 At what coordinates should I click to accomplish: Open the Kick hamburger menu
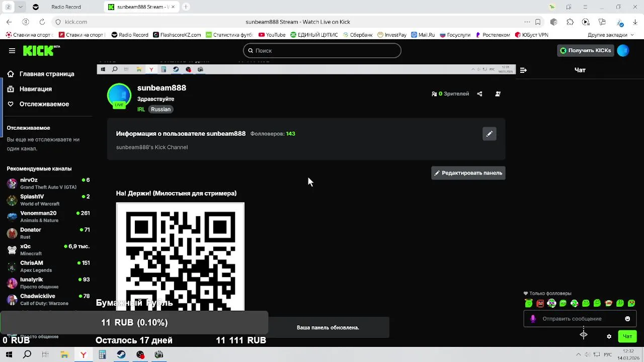[x=12, y=50]
